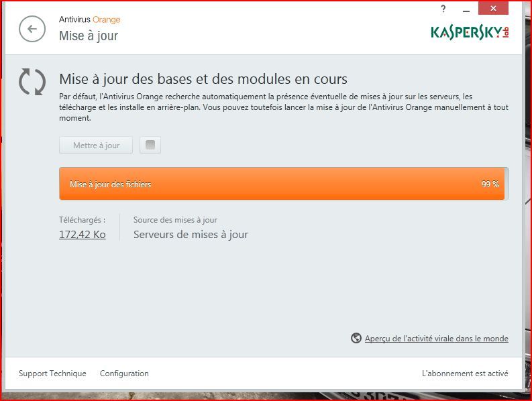Click the globe icon for viral activity
Viewport: 532px width, 401px height.
(x=356, y=338)
